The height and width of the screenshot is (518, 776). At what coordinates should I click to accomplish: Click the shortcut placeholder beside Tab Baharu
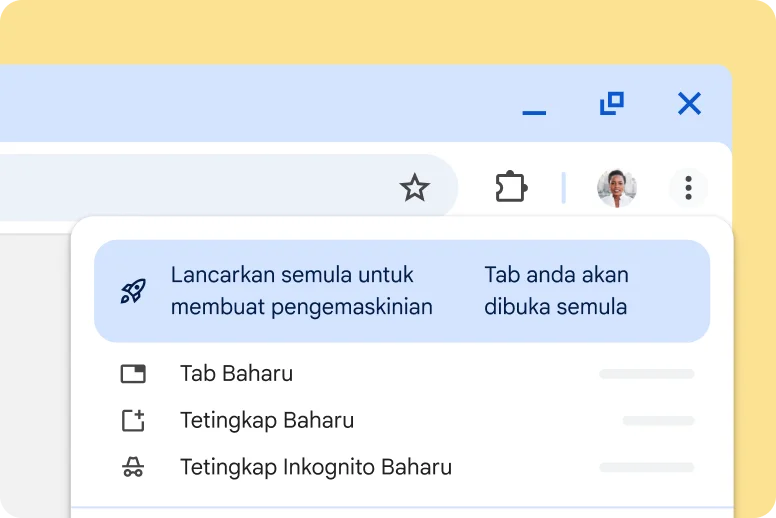click(646, 374)
